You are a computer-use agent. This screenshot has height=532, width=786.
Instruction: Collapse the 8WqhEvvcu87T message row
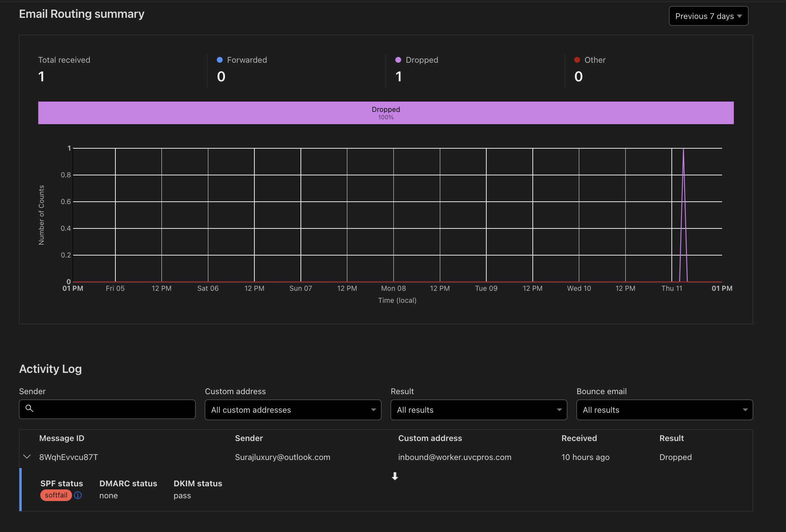pos(27,457)
